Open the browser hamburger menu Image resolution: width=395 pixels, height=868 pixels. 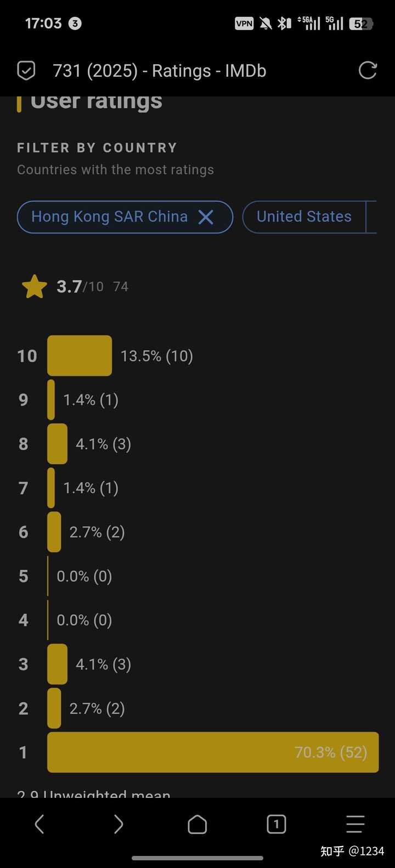click(x=355, y=824)
